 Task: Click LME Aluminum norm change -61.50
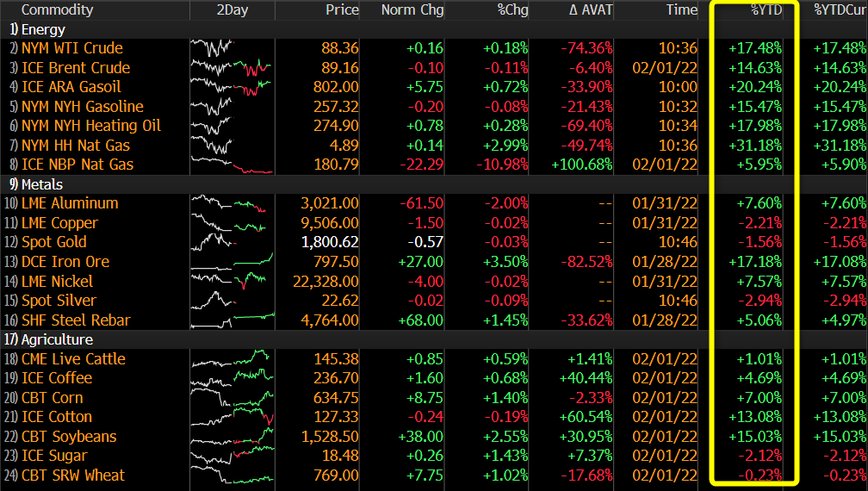[x=422, y=203]
